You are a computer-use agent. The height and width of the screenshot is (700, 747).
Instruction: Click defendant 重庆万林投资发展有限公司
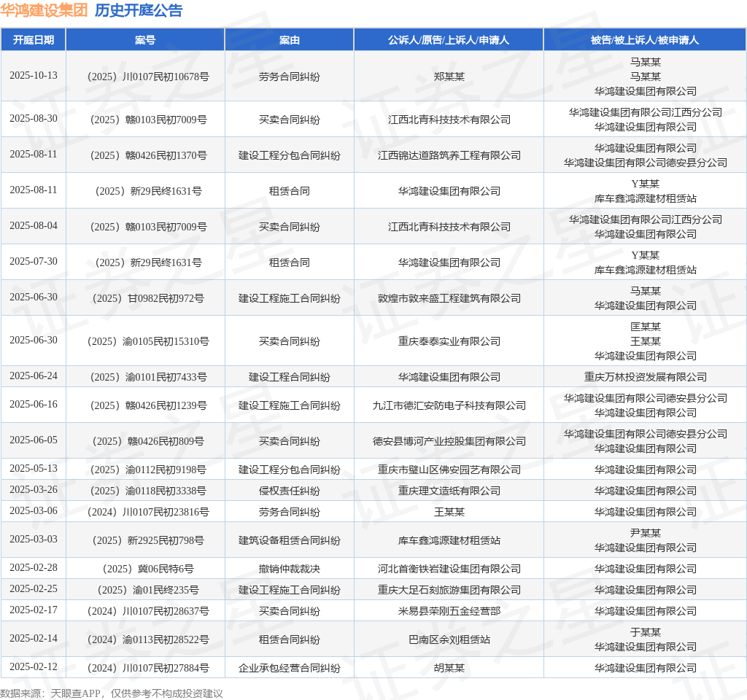[x=645, y=377]
